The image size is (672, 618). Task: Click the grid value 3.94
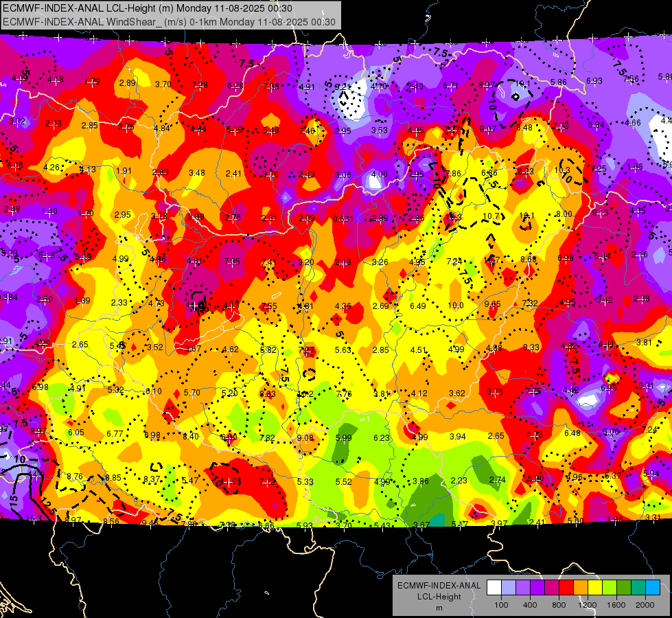click(458, 436)
